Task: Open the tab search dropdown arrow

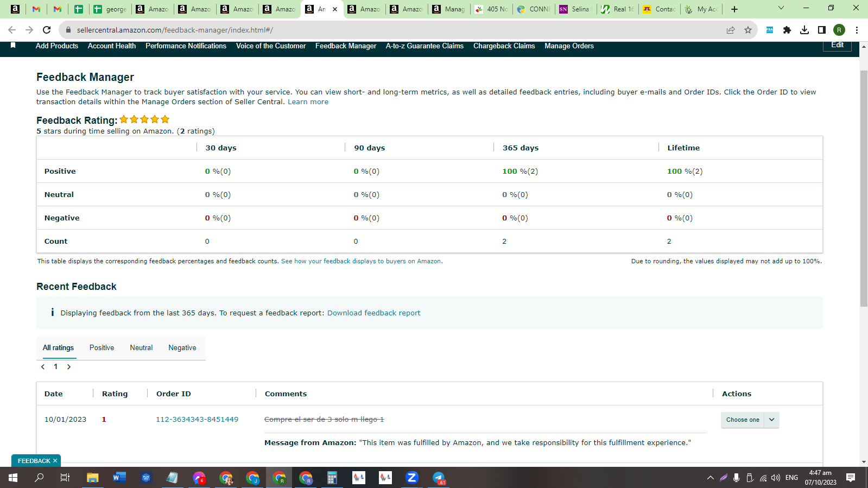Action: 781,8
